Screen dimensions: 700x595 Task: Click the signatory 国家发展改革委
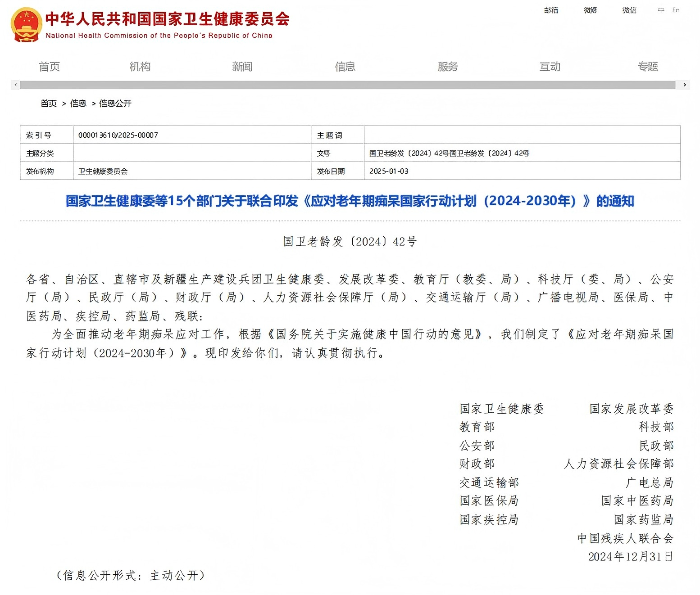[632, 409]
